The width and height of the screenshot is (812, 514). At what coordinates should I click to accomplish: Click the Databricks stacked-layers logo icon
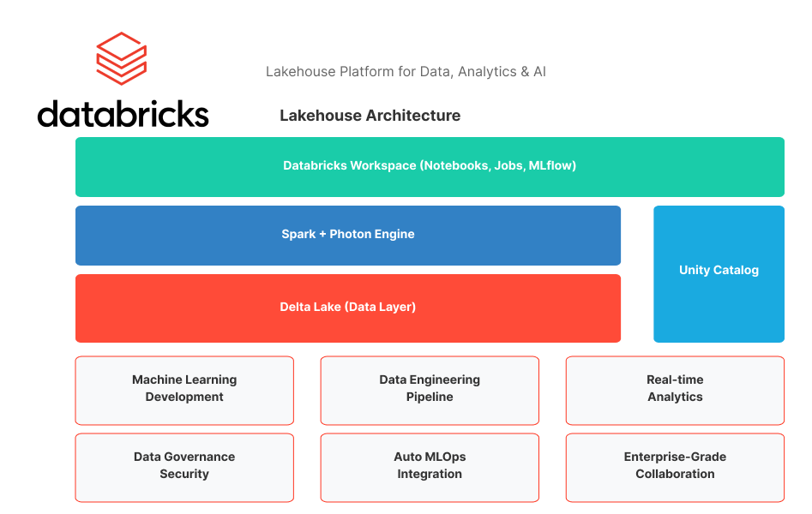(x=120, y=58)
